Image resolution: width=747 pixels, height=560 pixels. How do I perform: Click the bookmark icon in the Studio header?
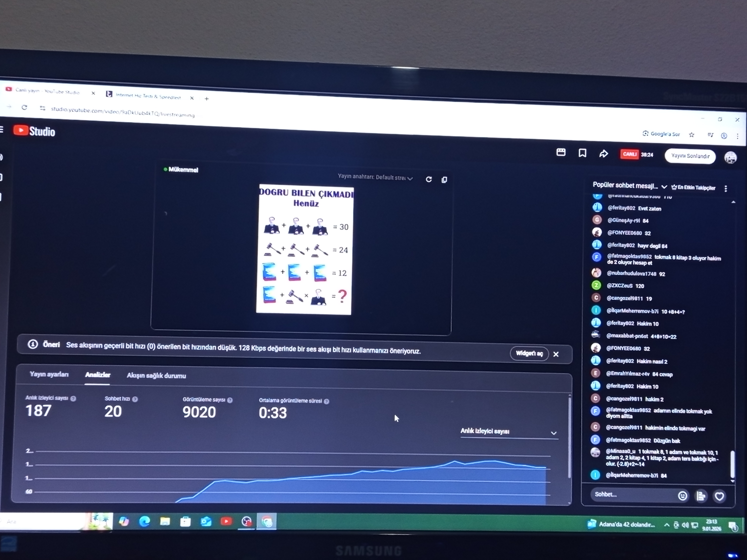tap(582, 153)
